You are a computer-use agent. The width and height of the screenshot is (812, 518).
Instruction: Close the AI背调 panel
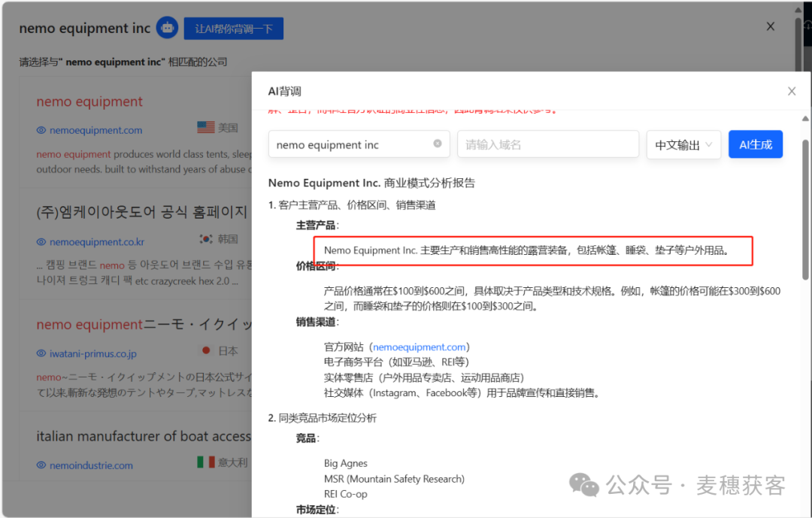point(791,91)
